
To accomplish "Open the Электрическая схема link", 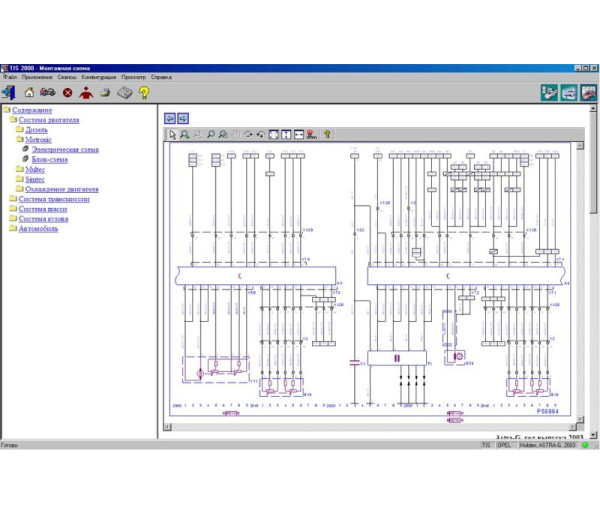I will pos(65,150).
